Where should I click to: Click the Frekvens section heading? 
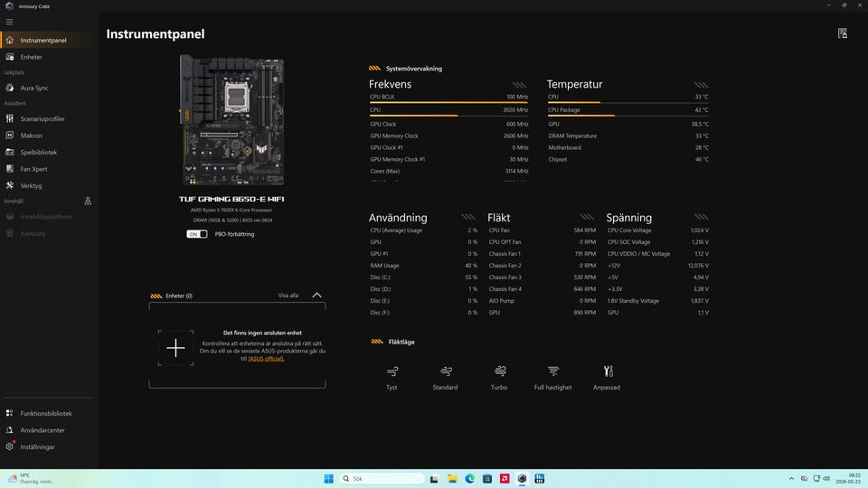tap(391, 84)
